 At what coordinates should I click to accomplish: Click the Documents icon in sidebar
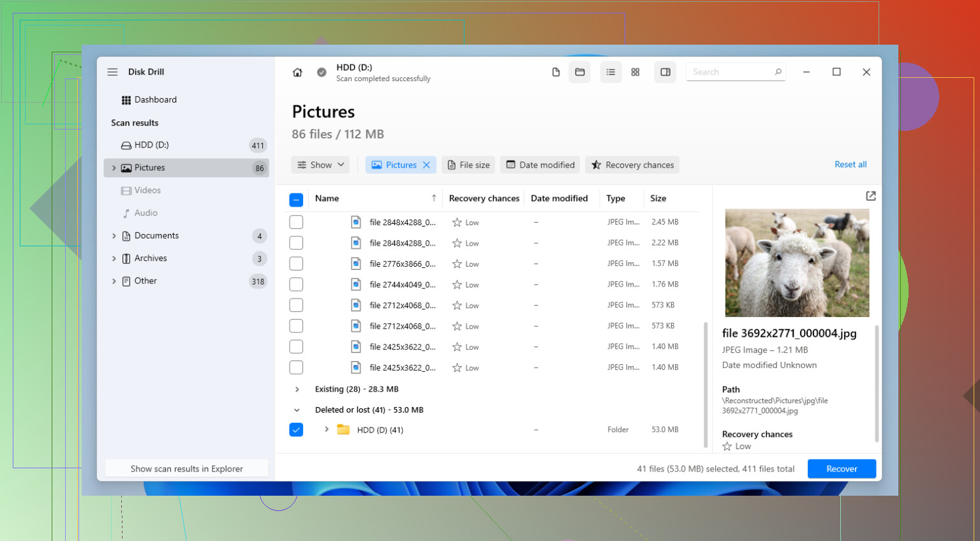click(x=126, y=236)
